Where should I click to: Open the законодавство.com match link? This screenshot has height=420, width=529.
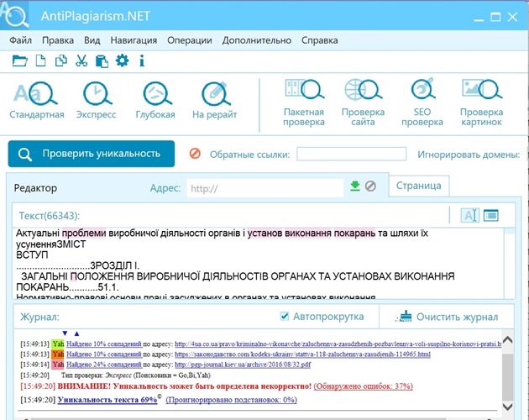(302, 354)
